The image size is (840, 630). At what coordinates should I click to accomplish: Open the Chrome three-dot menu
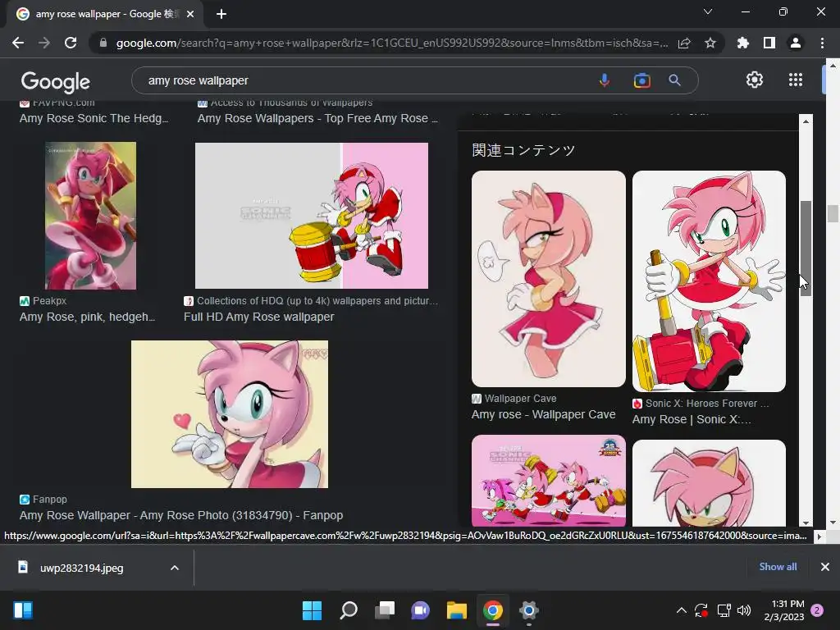pos(822,43)
